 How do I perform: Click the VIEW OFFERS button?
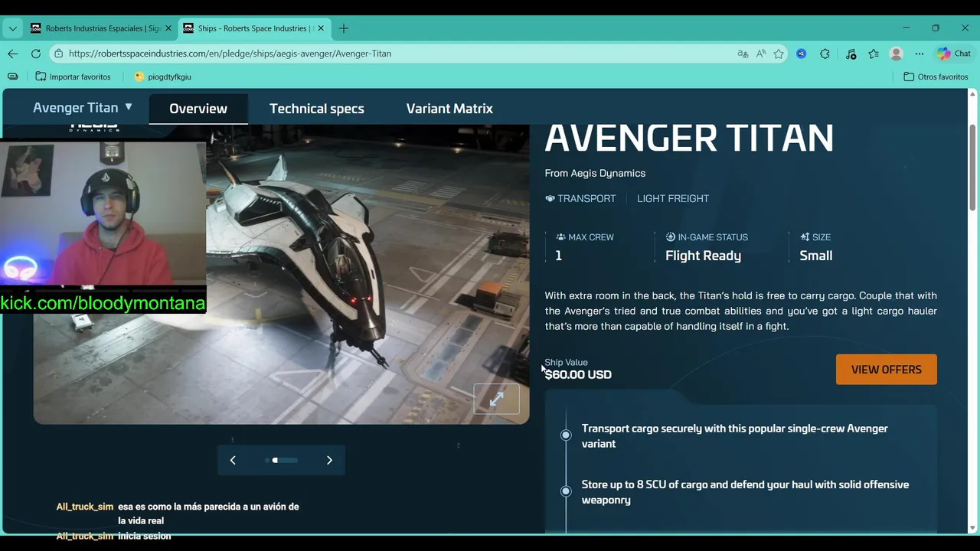887,370
